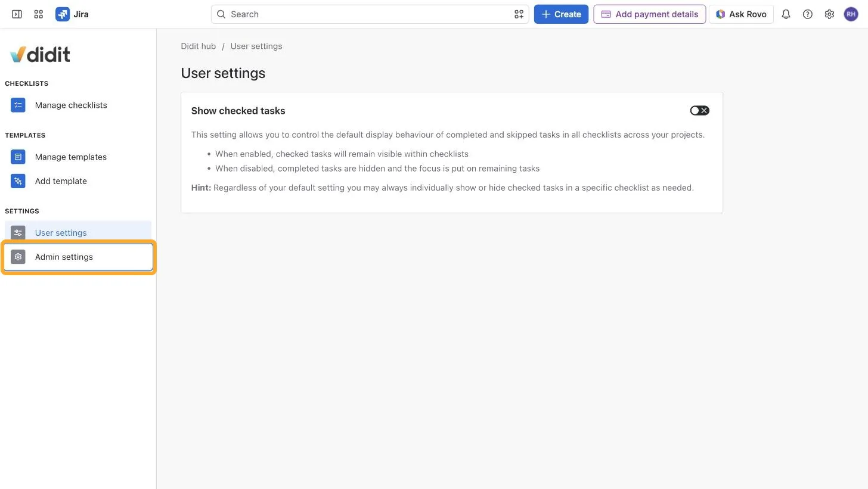Select User settings in the sidebar
The width and height of the screenshot is (868, 489).
[78, 232]
